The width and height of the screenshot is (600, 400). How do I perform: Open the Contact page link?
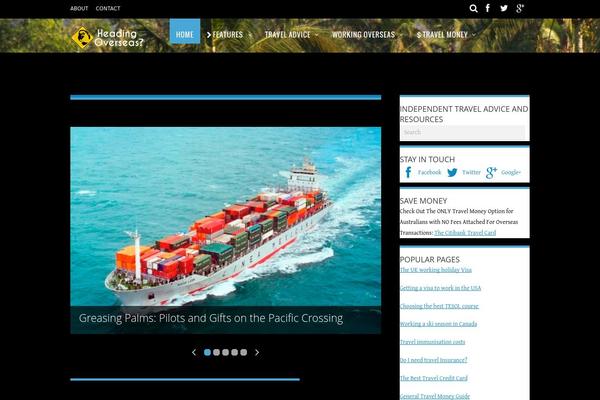tap(108, 8)
